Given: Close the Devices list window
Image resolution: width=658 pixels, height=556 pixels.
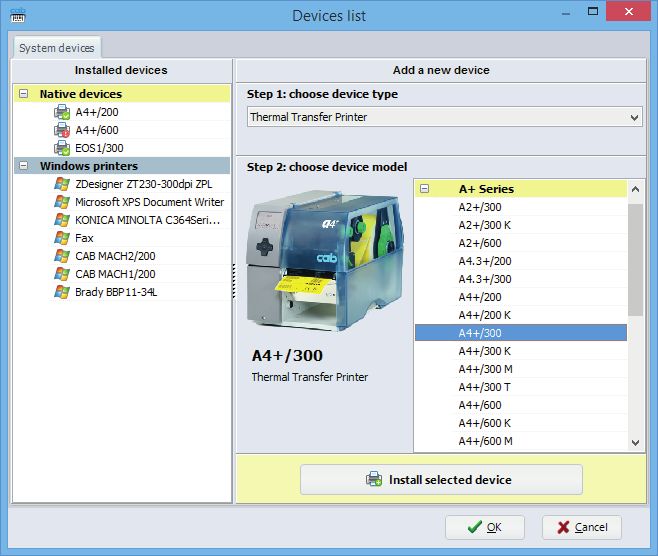Looking at the screenshot, I should pyautogui.click(x=628, y=11).
